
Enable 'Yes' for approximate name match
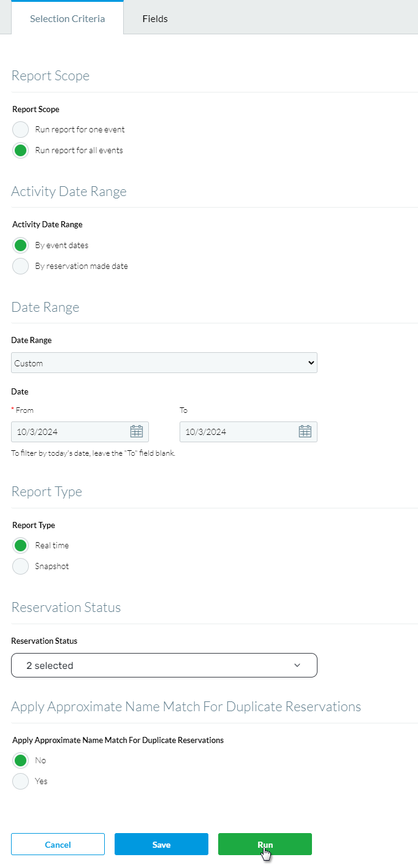coord(20,781)
